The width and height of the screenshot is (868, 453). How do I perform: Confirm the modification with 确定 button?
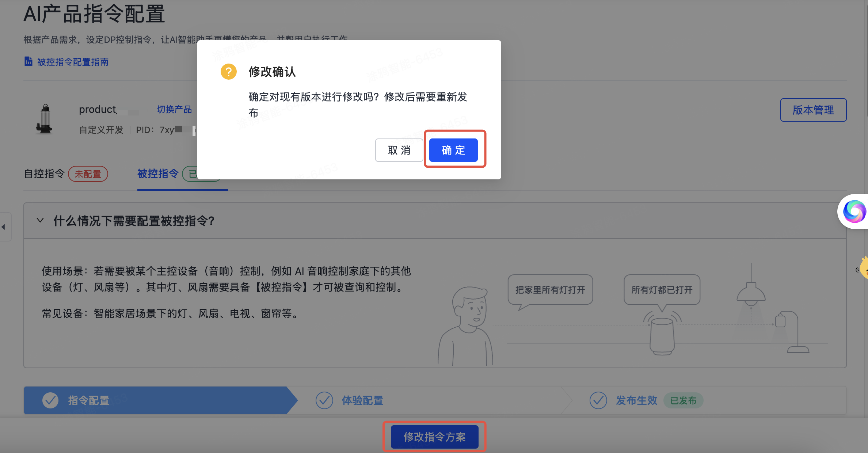(x=453, y=150)
